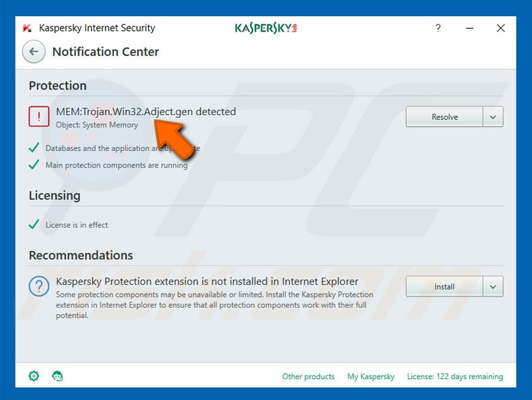The width and height of the screenshot is (532, 400).
Task: Click the blue question mark recommendation icon
Action: pos(38,286)
